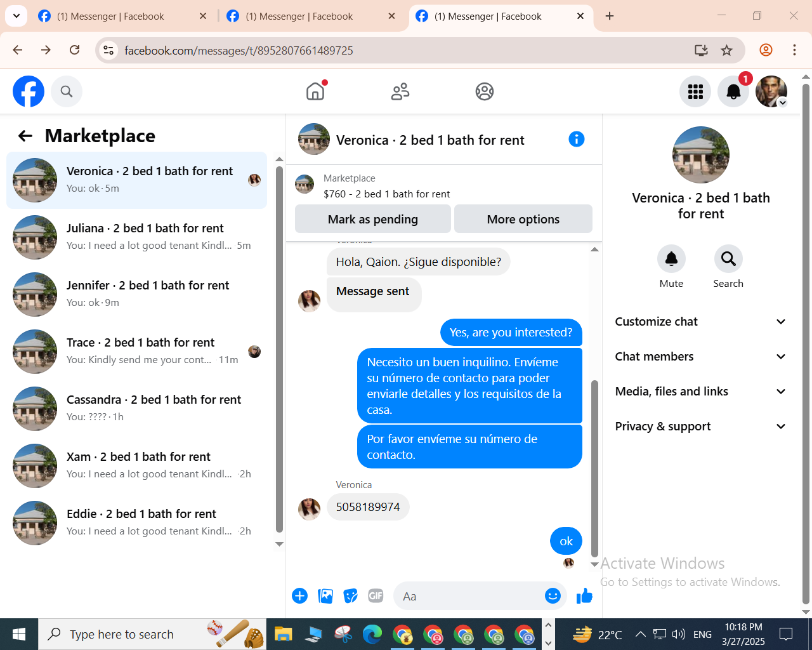The width and height of the screenshot is (812, 650).
Task: Open the notifications bell
Action: (x=733, y=91)
